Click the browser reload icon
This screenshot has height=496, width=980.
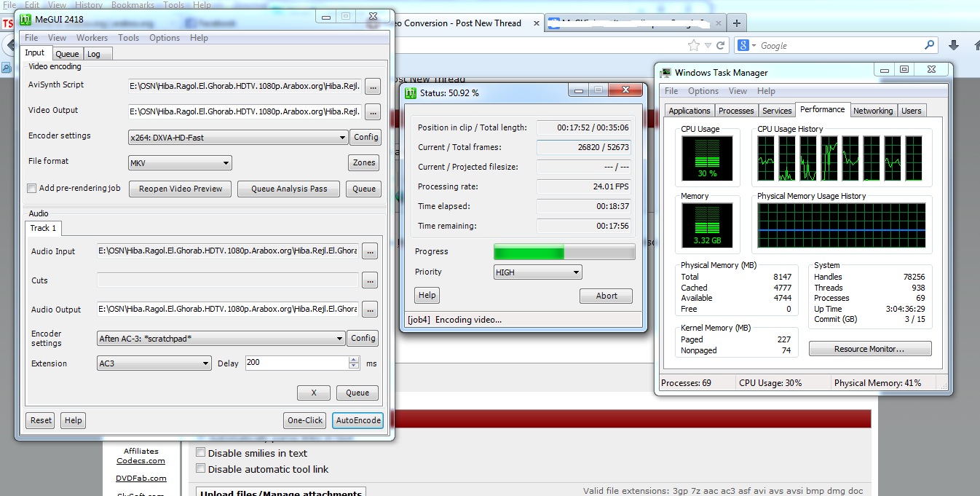pos(720,45)
